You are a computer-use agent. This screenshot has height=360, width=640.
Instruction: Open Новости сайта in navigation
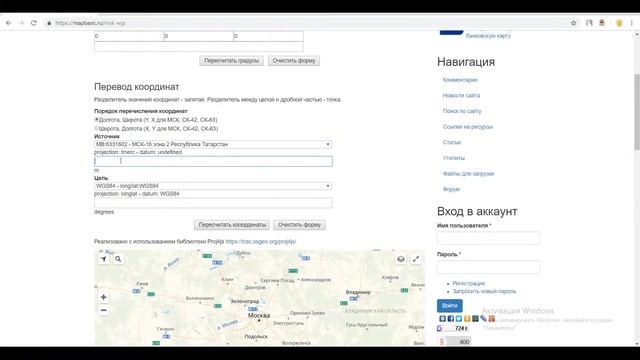click(461, 96)
